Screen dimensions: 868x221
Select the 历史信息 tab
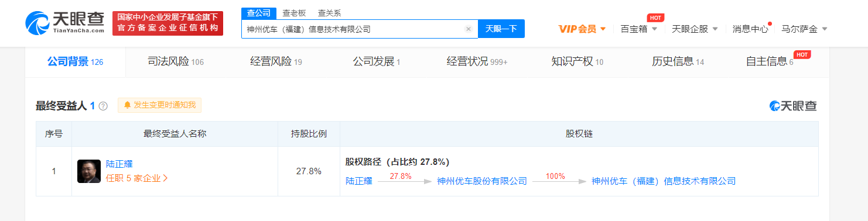pos(678,61)
